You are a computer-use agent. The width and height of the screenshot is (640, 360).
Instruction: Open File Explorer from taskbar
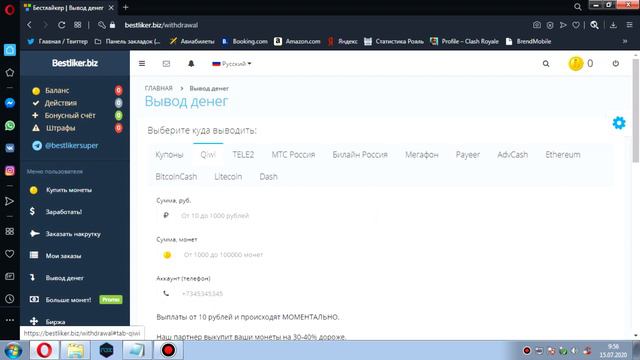pos(76,350)
